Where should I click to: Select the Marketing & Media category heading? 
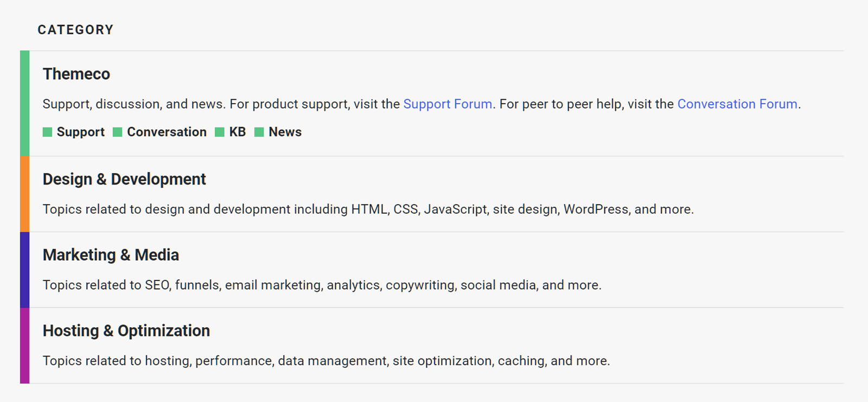click(x=111, y=255)
